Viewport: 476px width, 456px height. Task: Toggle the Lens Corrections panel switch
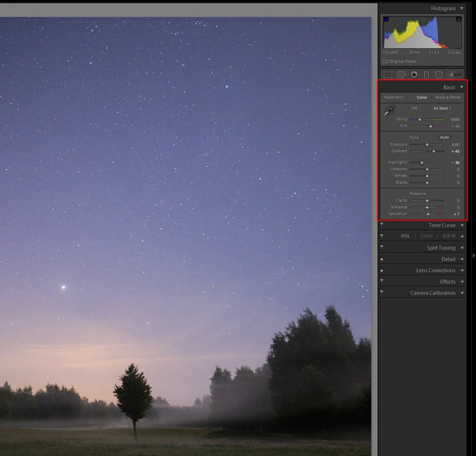point(382,270)
